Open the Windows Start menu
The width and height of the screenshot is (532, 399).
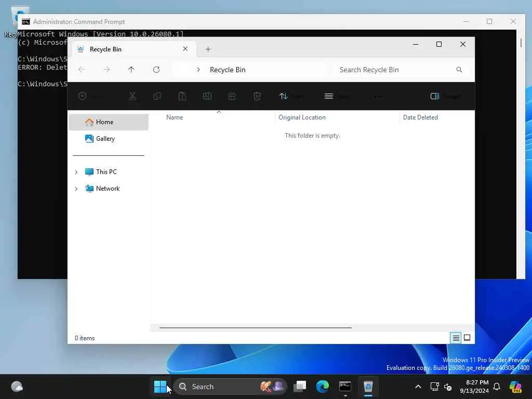(x=161, y=387)
